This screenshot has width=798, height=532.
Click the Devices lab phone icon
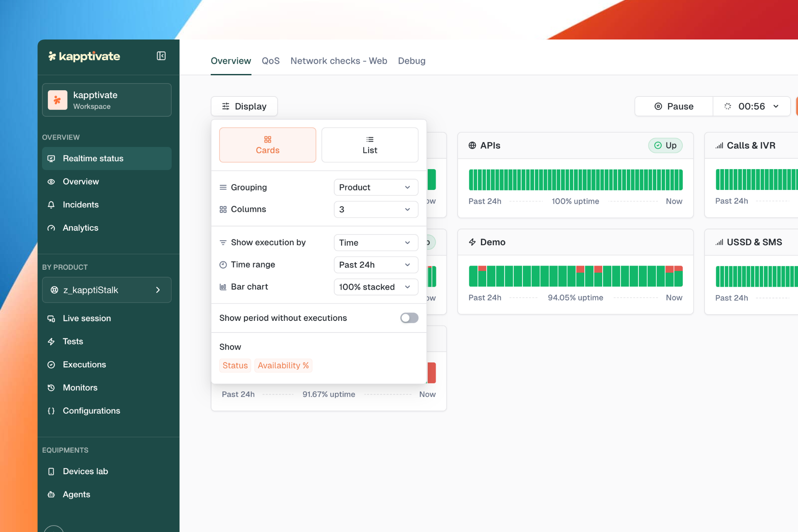[x=51, y=472]
